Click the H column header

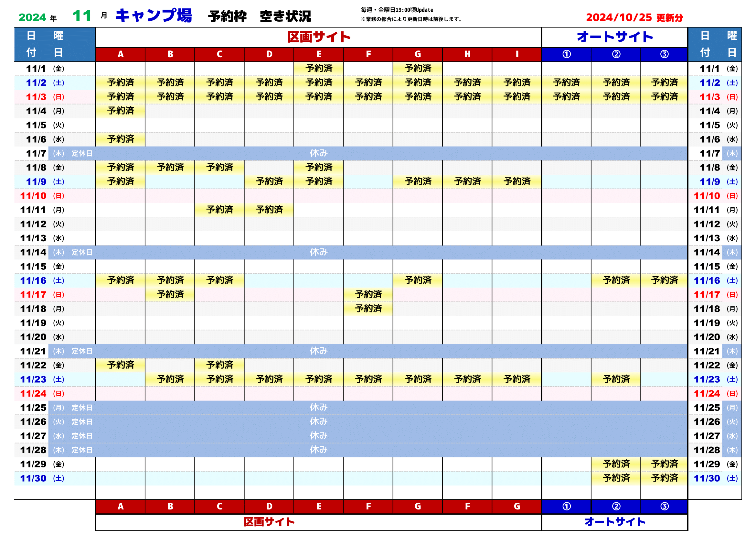pyautogui.click(x=467, y=54)
